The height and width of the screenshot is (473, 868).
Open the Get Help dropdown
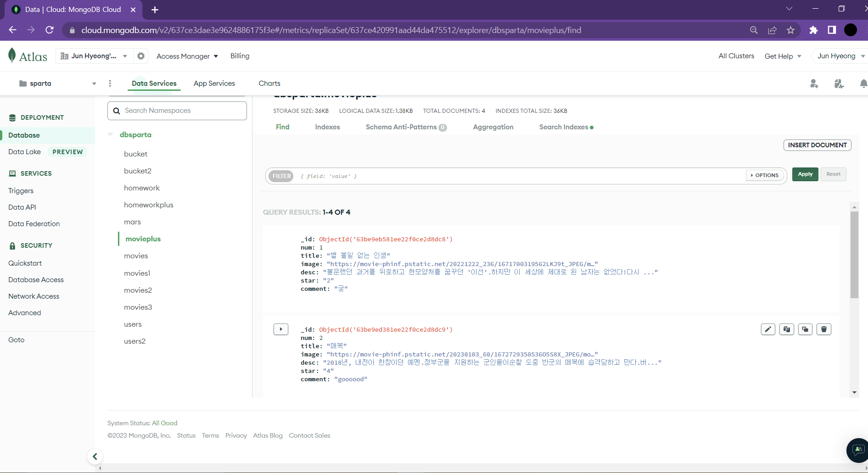[x=783, y=56]
